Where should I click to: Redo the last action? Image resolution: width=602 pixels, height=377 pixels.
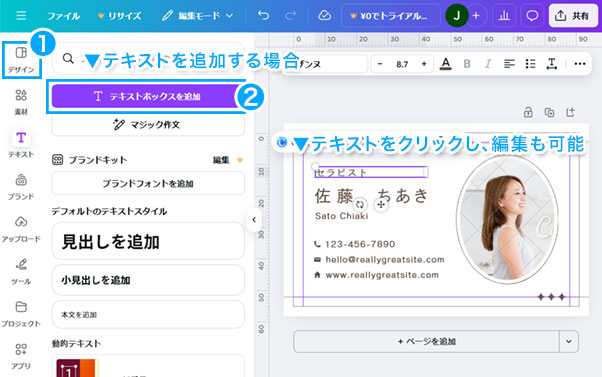(290, 16)
